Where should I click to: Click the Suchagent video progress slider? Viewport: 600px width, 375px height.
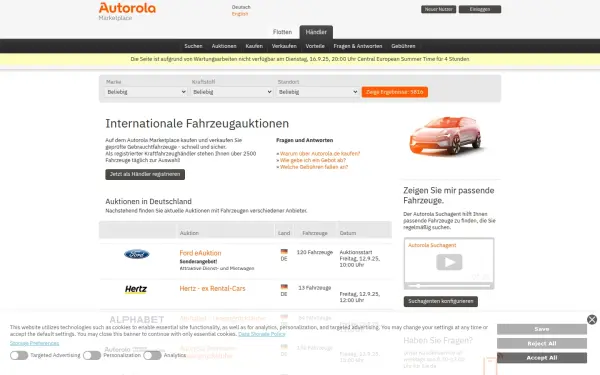coord(449,285)
